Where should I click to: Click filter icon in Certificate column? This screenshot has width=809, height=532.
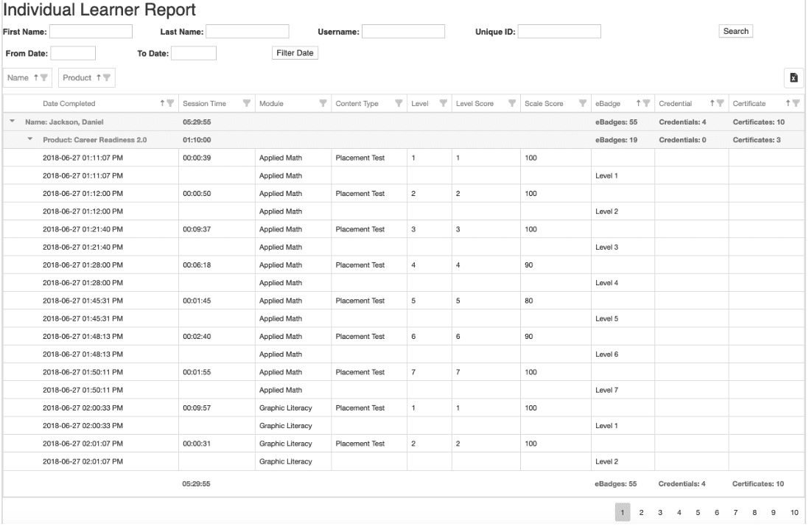click(796, 103)
